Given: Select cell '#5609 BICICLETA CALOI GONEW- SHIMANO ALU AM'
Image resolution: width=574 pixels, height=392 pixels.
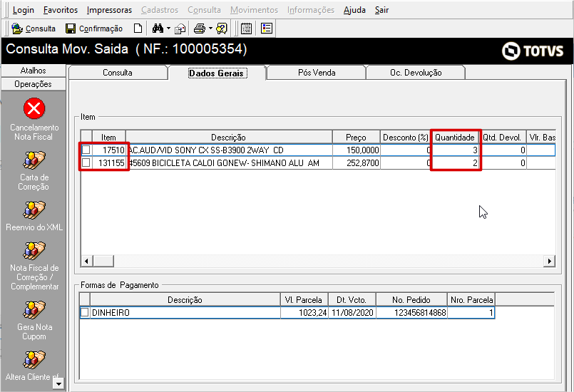Looking at the screenshot, I should coord(229,163).
